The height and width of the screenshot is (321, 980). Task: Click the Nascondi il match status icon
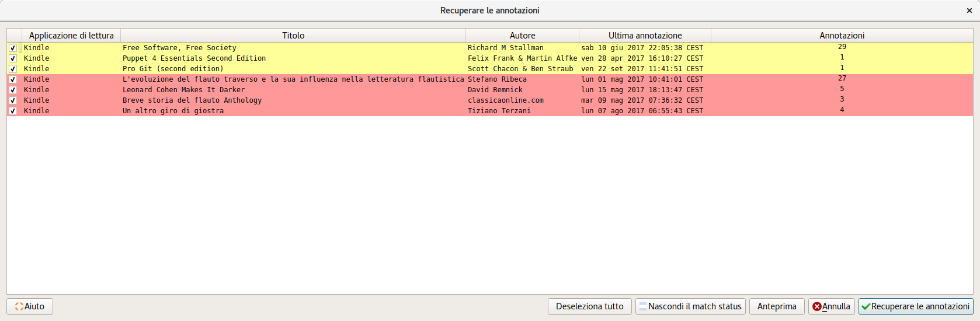643,306
